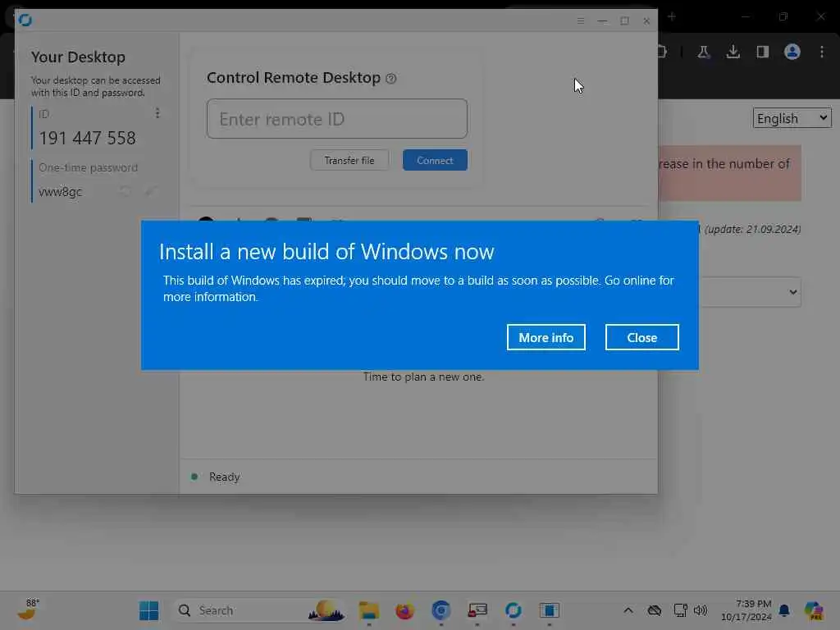Click the RustDesk logo in the title bar

(25, 20)
